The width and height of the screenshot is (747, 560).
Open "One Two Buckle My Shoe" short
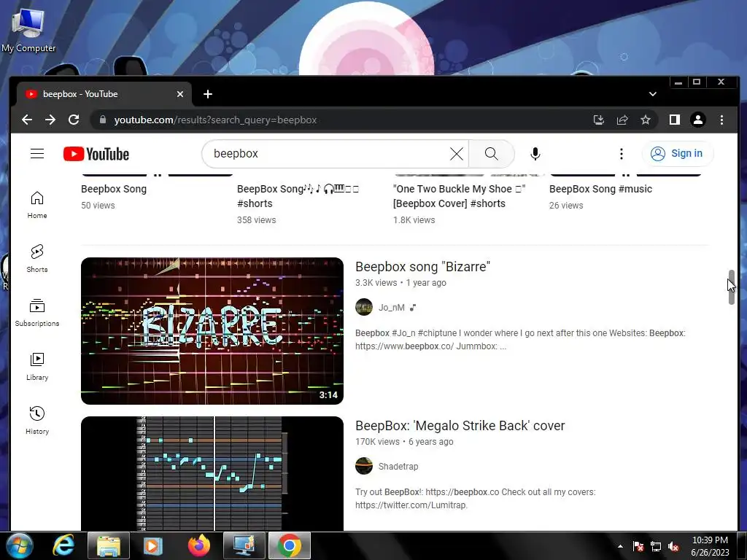pos(460,196)
